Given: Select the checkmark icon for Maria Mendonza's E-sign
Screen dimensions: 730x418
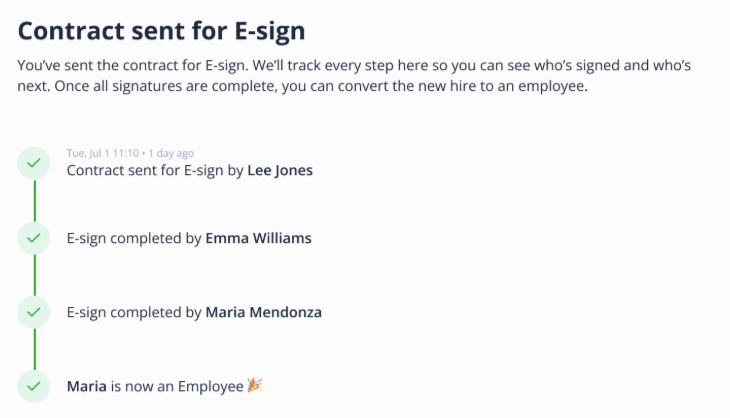Looking at the screenshot, I should point(34,312).
